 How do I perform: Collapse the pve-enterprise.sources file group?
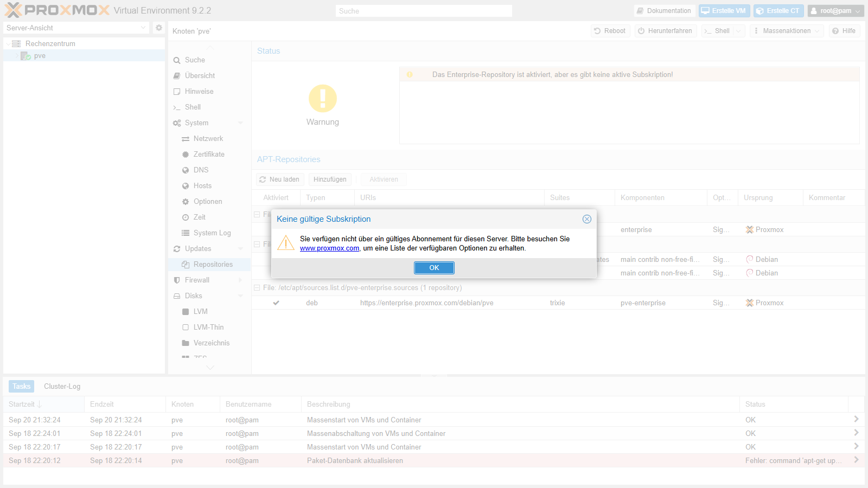[x=257, y=288]
